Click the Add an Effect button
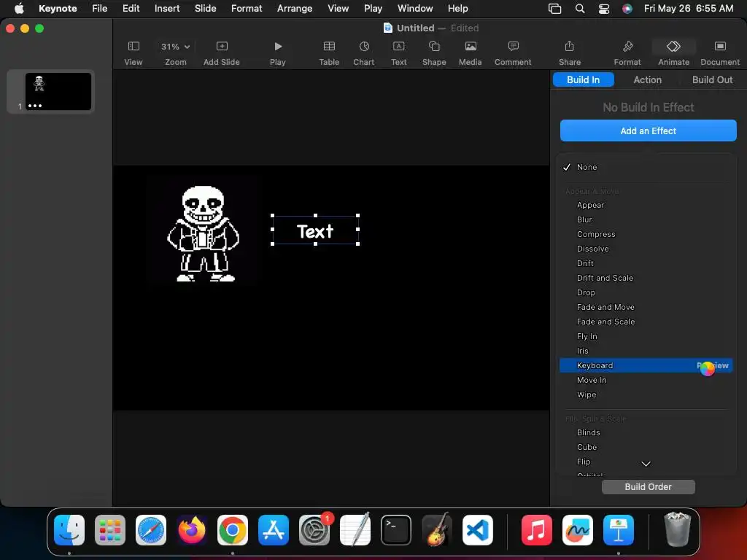The height and width of the screenshot is (560, 747). pos(648,131)
